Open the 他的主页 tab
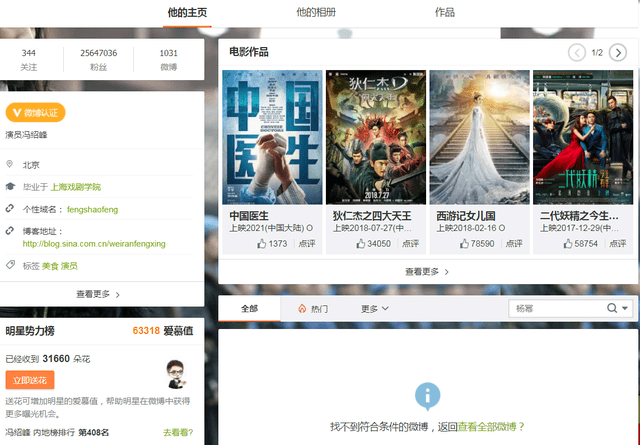This screenshot has height=445, width=640. click(187, 13)
